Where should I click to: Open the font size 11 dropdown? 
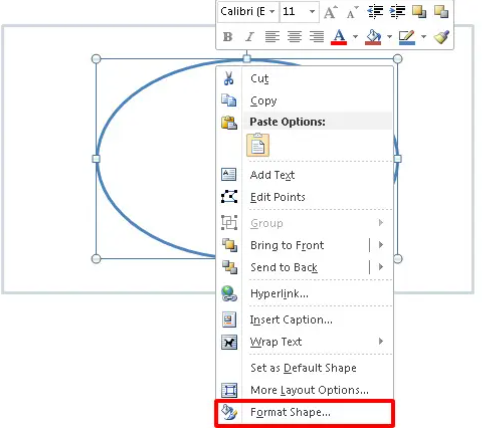(x=312, y=12)
